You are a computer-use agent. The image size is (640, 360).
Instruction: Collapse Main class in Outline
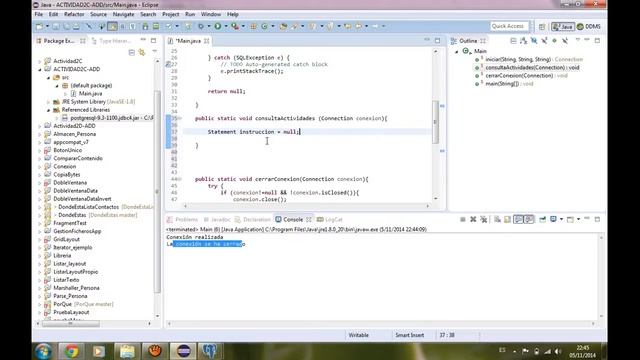457,51
